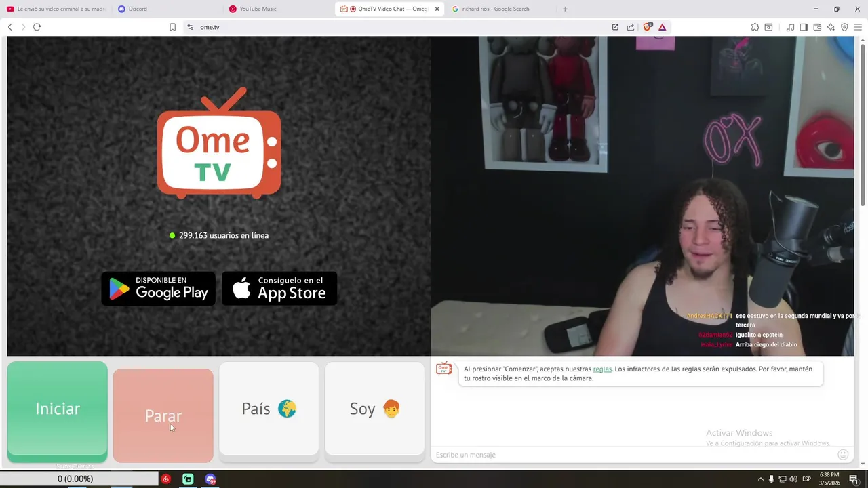
Task: Bookmark this page with the bookmark icon
Action: [172, 27]
